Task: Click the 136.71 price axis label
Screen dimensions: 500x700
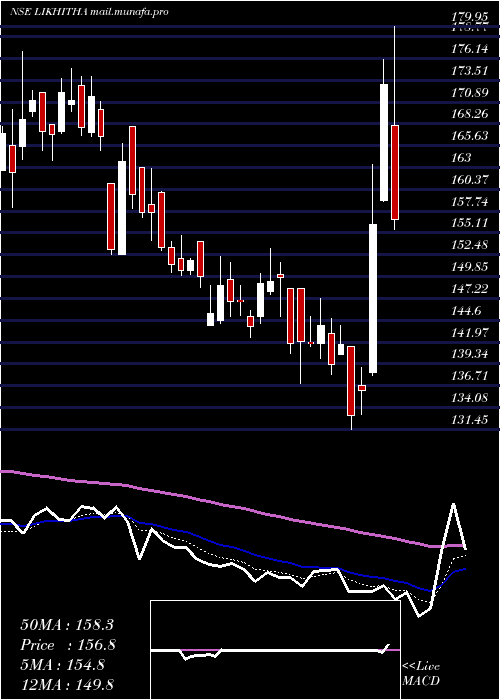Action: coord(469,376)
